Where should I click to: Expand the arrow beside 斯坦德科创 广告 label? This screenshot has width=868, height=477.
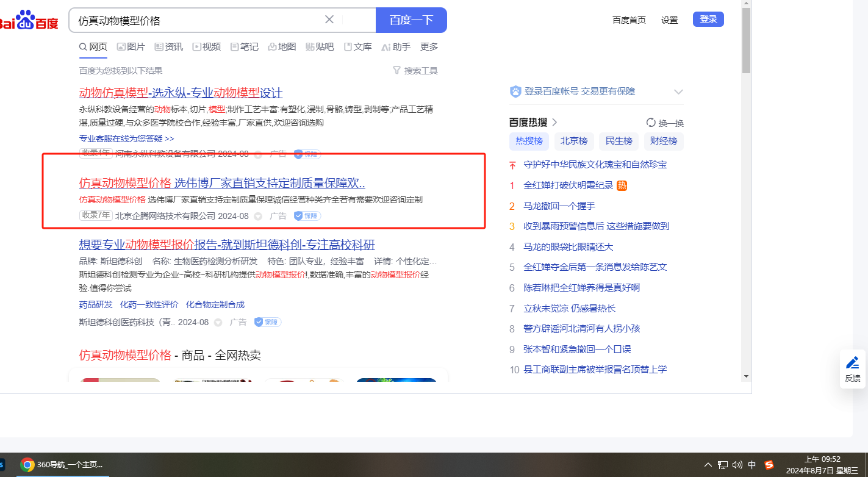click(218, 322)
